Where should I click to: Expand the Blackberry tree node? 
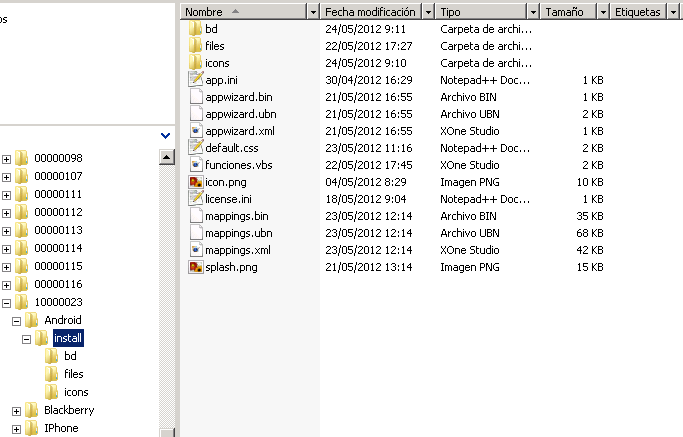coord(16,411)
